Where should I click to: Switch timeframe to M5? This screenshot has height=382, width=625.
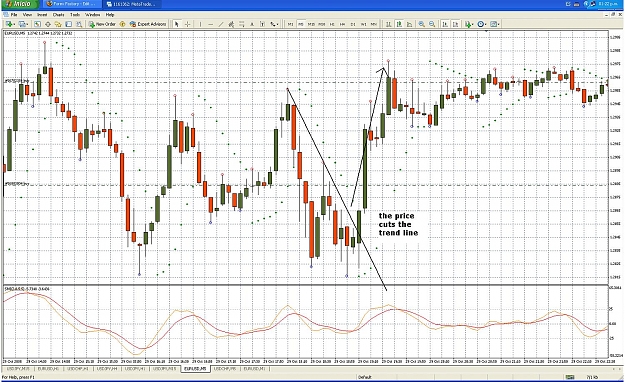(x=301, y=24)
